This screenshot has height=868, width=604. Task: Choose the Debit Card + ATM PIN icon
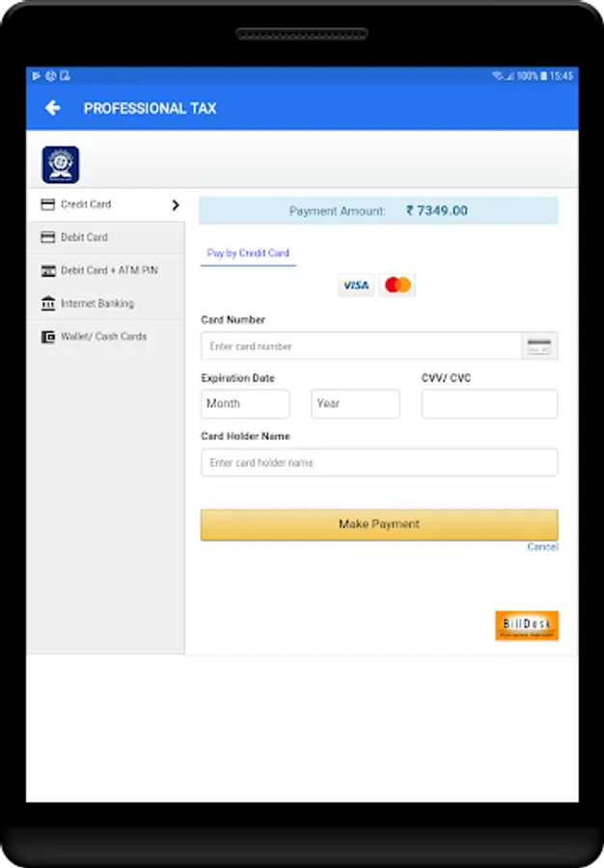(x=48, y=271)
